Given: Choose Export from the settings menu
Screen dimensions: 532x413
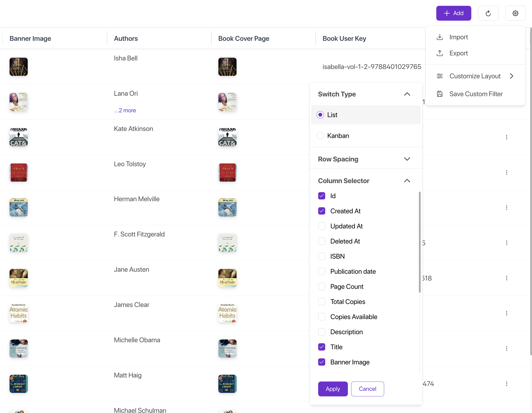Looking at the screenshot, I should (x=458, y=53).
